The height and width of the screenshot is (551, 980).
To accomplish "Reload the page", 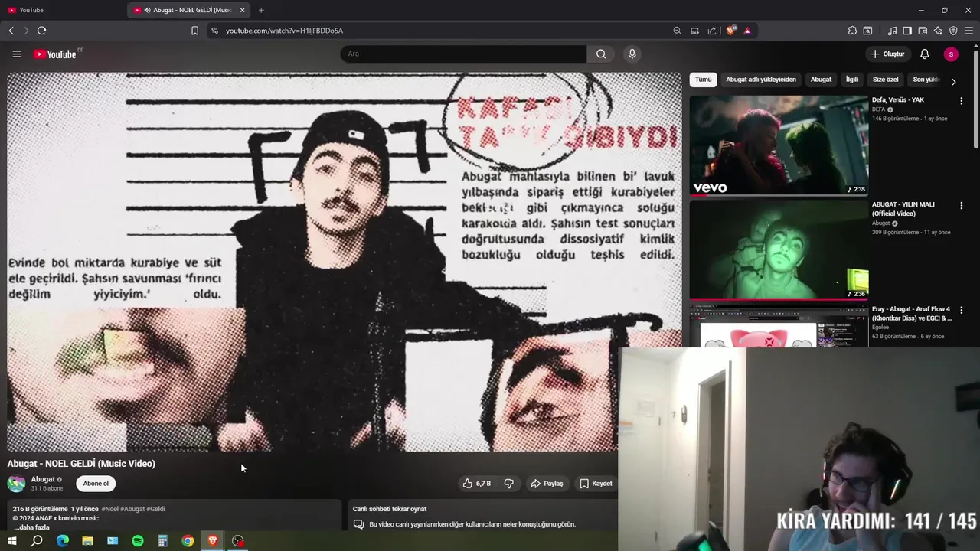I will [41, 31].
